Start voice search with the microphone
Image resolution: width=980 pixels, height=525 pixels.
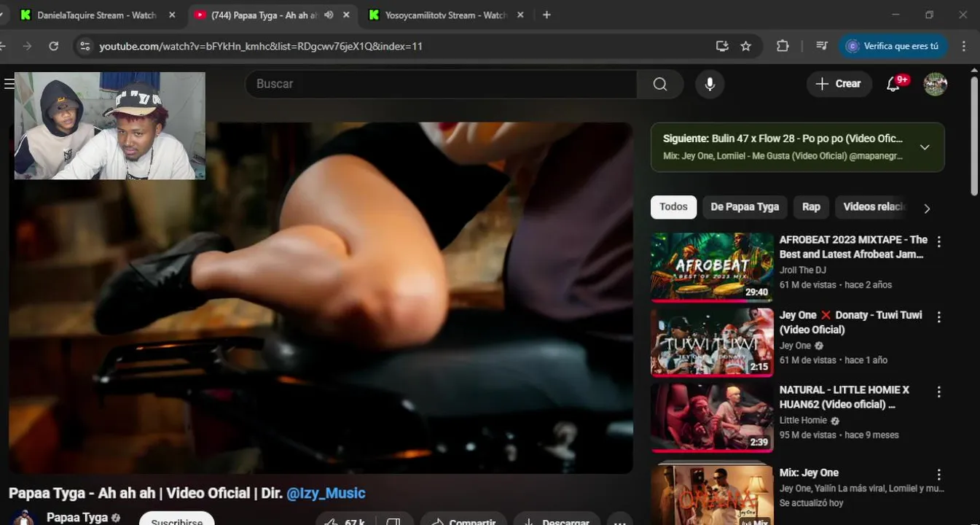click(710, 84)
